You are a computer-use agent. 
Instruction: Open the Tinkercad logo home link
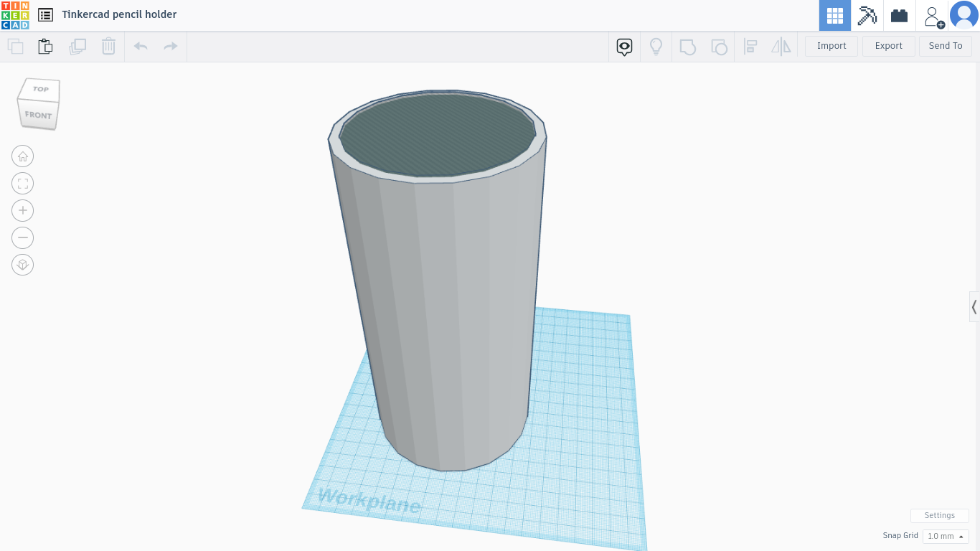(15, 15)
